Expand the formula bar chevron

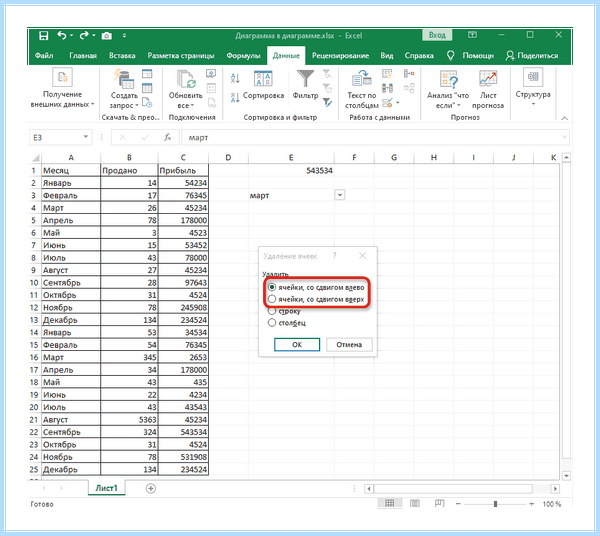tap(564, 137)
